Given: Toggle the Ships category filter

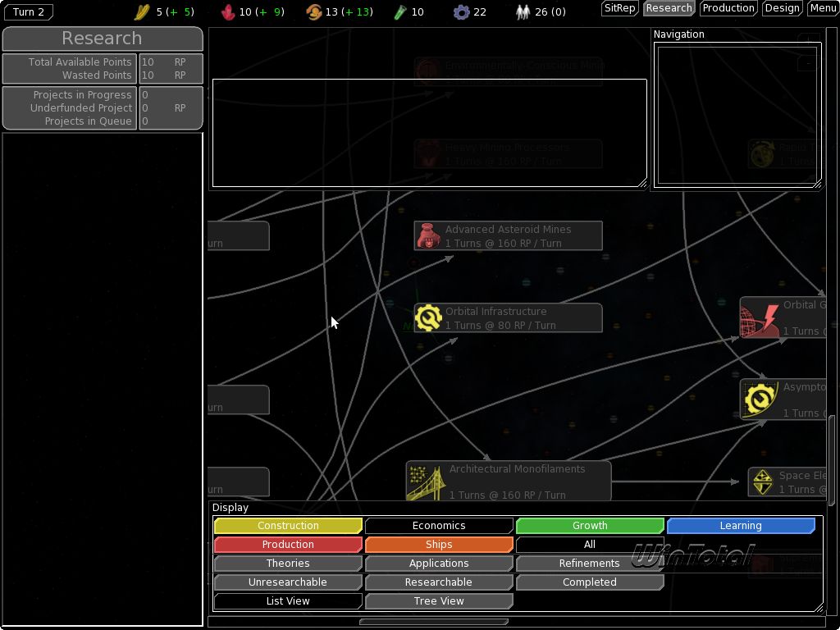Looking at the screenshot, I should pyautogui.click(x=439, y=545).
